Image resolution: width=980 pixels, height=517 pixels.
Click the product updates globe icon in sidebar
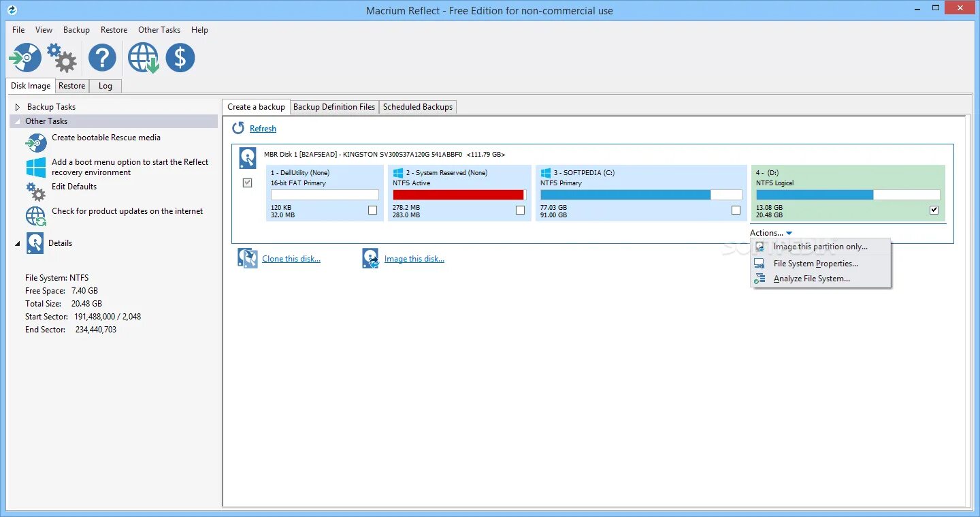[35, 217]
